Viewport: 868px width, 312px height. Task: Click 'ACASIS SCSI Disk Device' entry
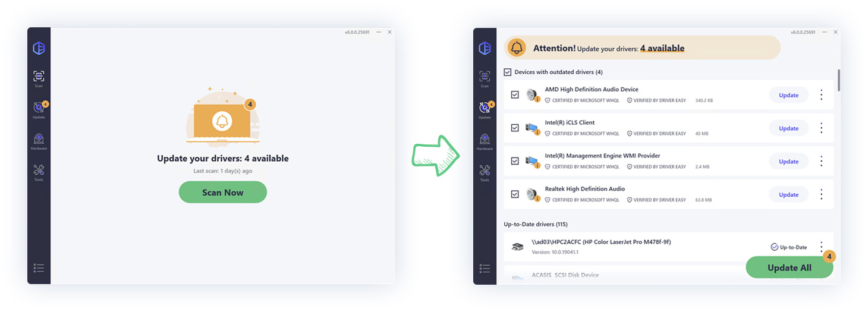(565, 275)
